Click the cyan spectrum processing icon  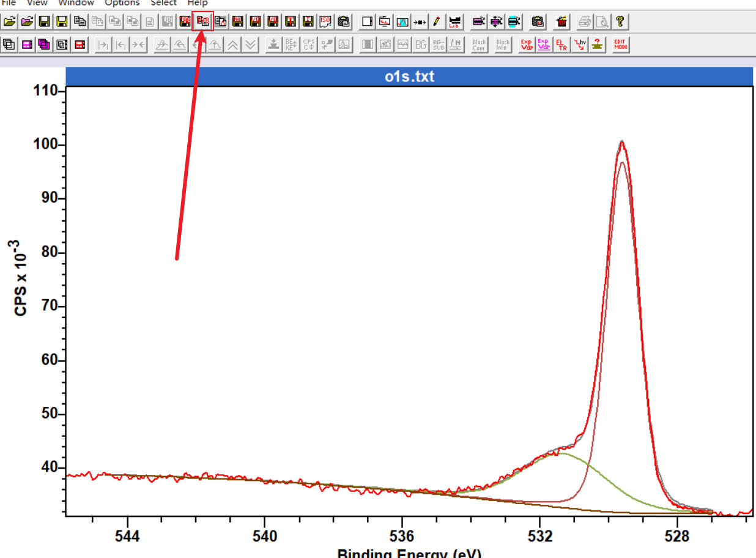tap(515, 22)
